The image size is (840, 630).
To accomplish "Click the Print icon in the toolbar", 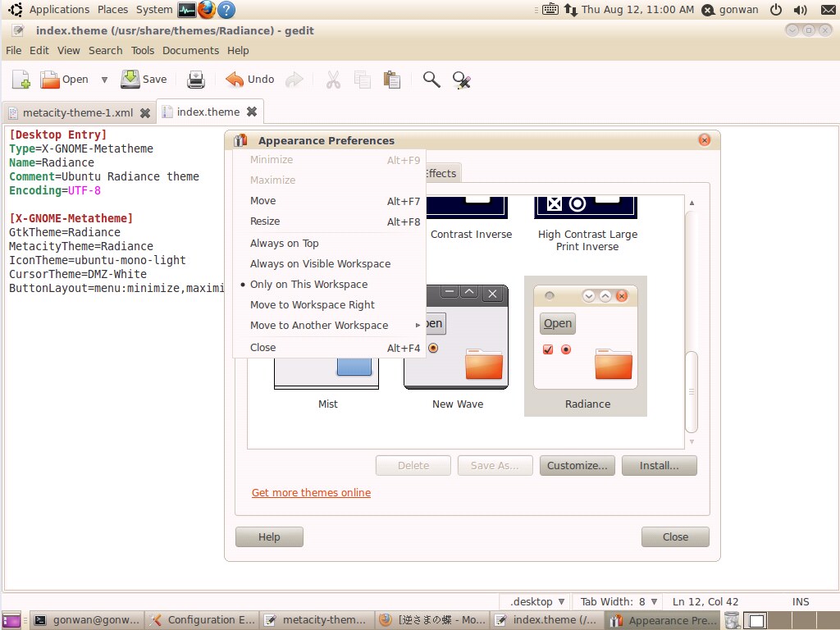I will tap(196, 80).
